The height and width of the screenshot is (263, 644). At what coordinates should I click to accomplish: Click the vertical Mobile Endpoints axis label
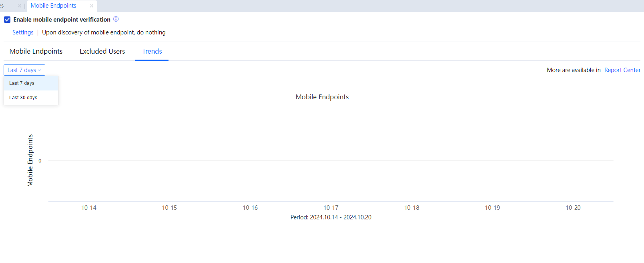[30, 161]
